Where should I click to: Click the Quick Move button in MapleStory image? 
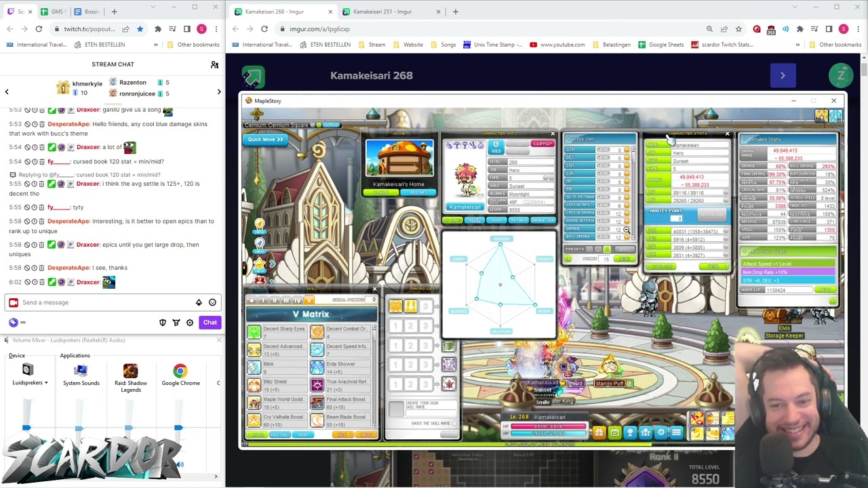click(x=265, y=139)
